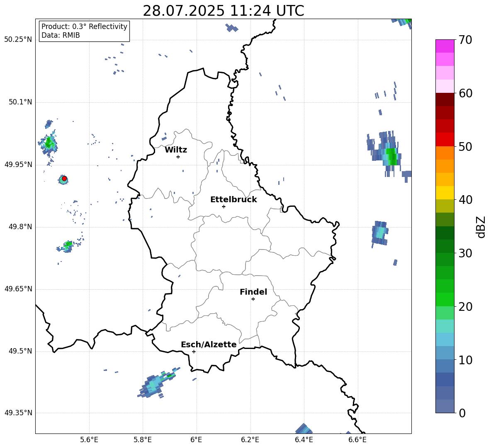Click the 20 tick on colorbar
Image resolution: width=491 pixels, height=448 pixels.
(x=465, y=307)
